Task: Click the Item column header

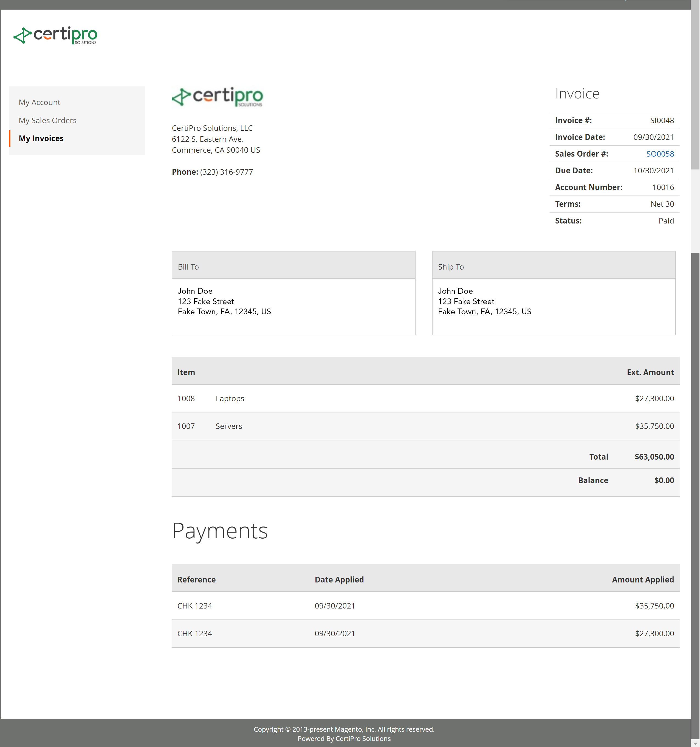Action: [186, 372]
